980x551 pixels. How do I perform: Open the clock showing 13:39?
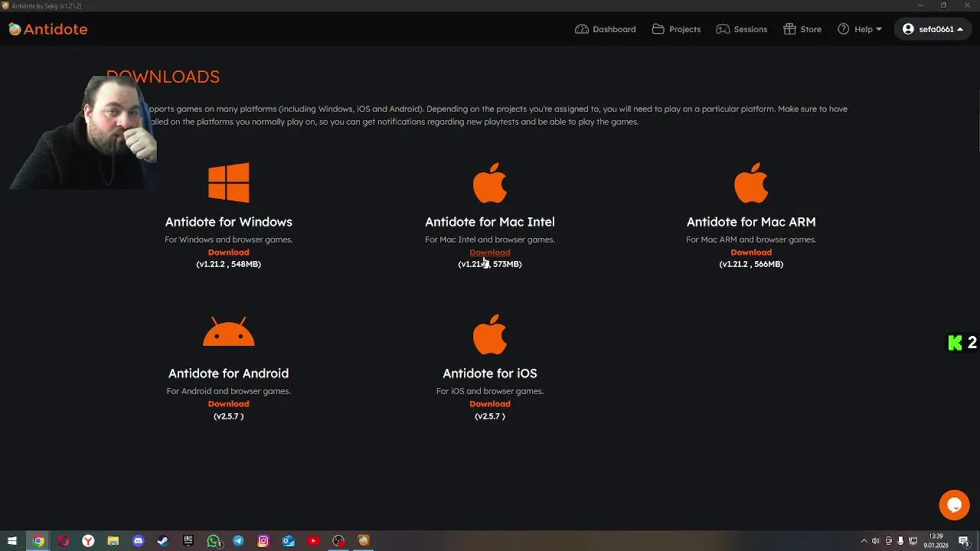(x=936, y=541)
